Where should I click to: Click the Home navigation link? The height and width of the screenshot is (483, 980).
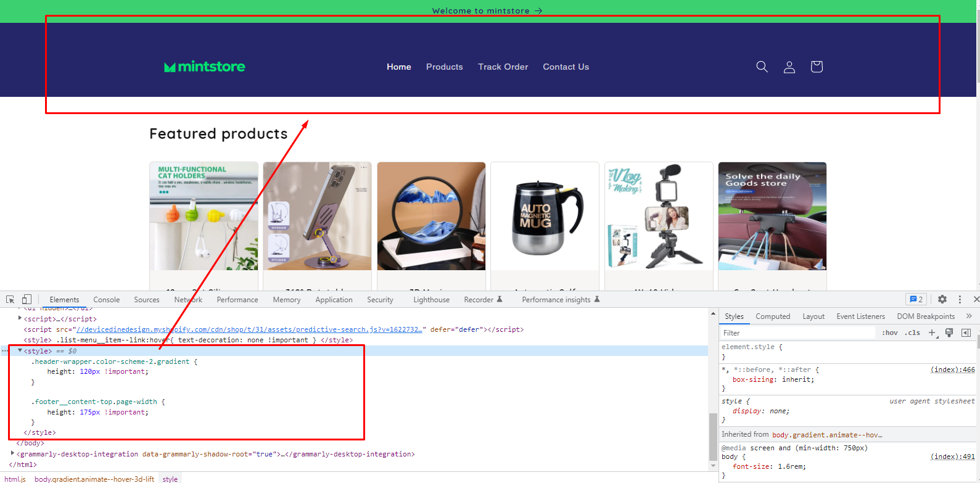click(399, 67)
